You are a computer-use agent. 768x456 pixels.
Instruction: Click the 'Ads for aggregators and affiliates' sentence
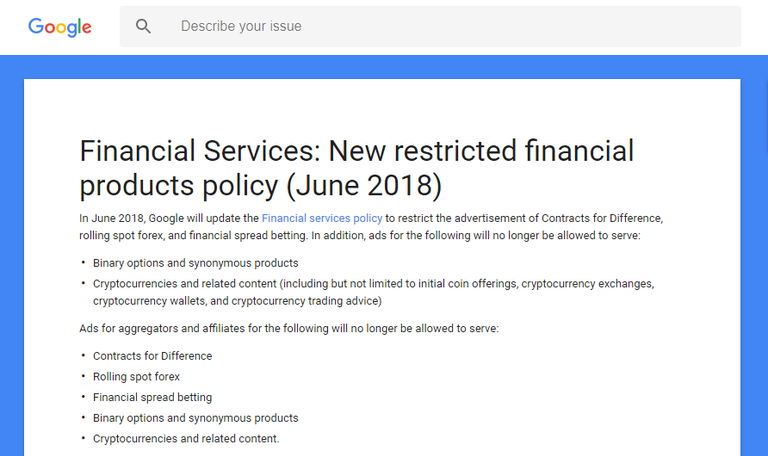[x=289, y=328]
